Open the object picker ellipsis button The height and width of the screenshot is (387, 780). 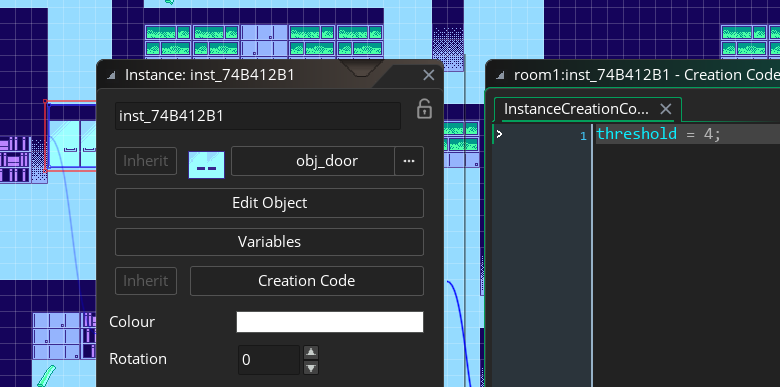409,161
